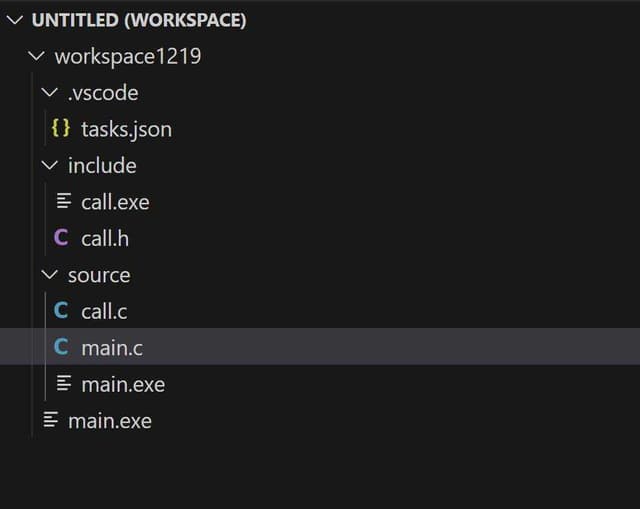Click the file icon of the root-level main.exe
This screenshot has height=509, width=640.
tap(50, 421)
